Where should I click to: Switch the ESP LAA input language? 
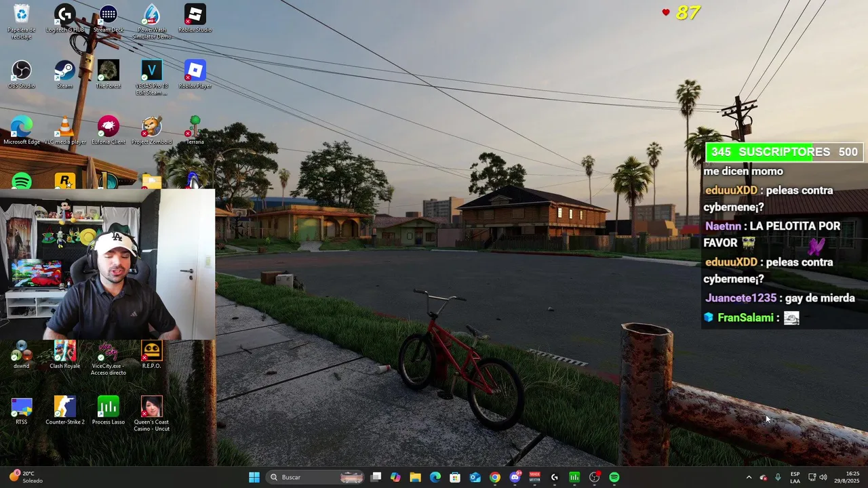tap(795, 477)
